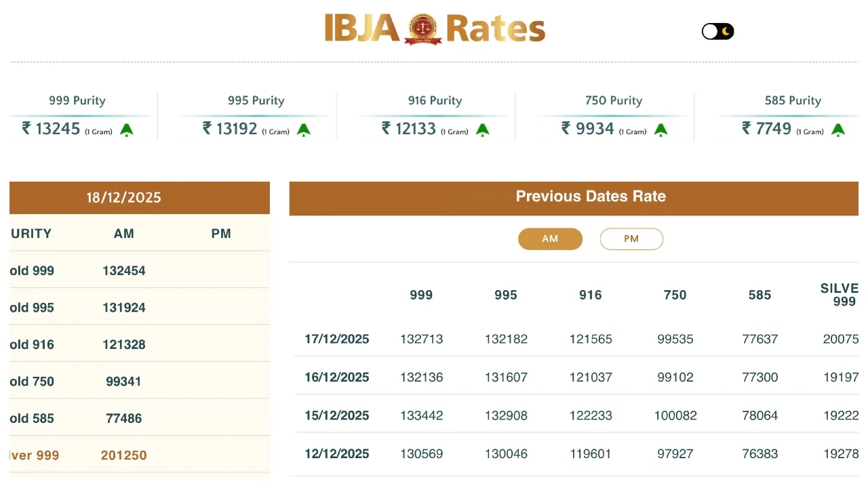Toggle the dark mode switch
Viewport: 868px width, 488px height.
717,31
